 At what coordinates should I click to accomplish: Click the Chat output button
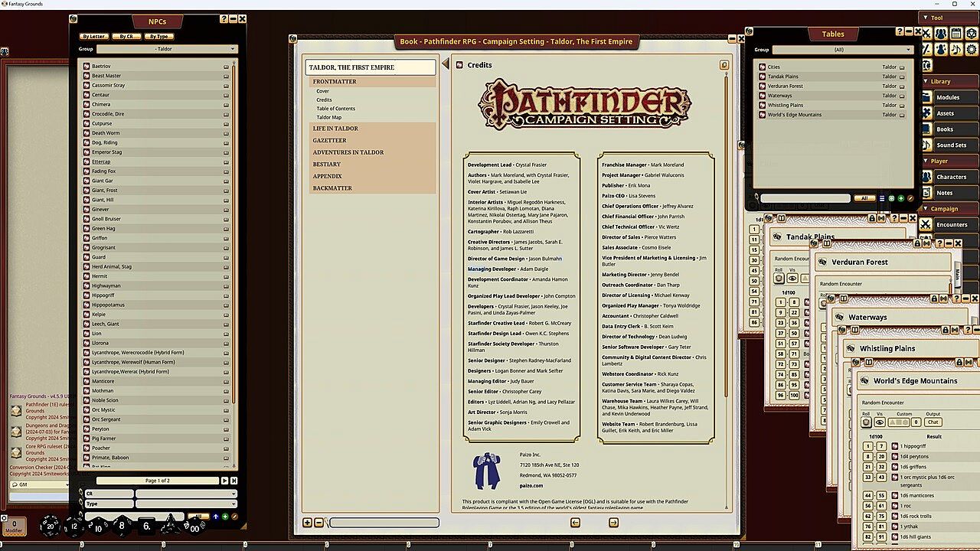tap(933, 422)
